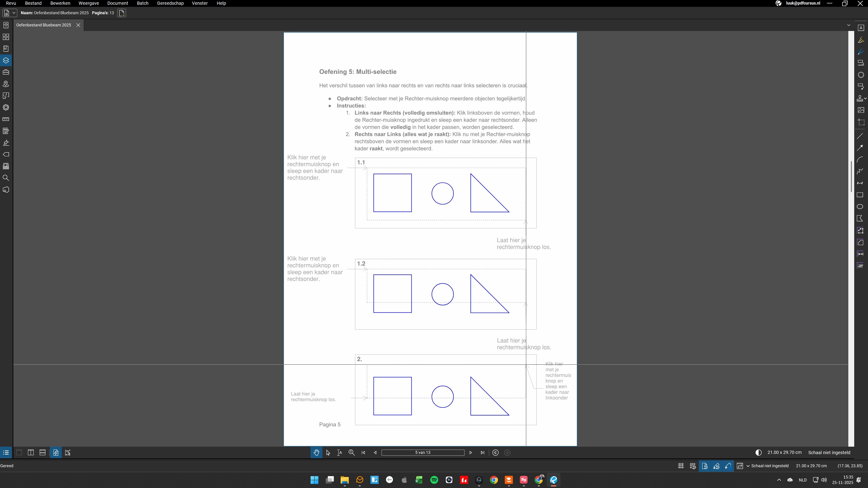868x488 pixels.
Task: Open the Thumbnails panel
Action: [x=6, y=37]
